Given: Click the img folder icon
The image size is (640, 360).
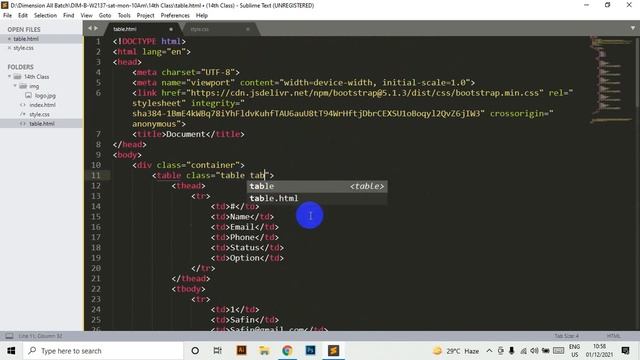Looking at the screenshot, I should [x=23, y=86].
